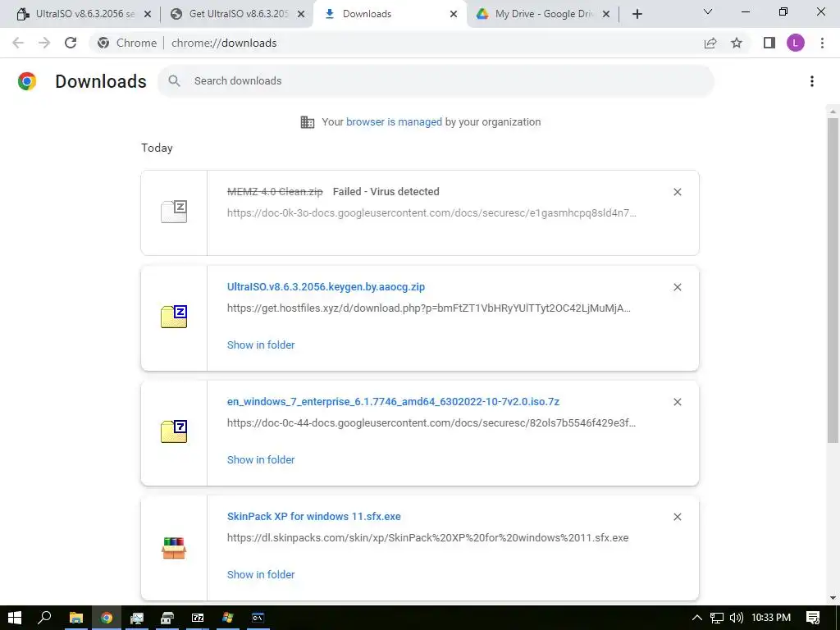Open the Chrome three-dot menu
840x630 pixels.
pos(822,43)
